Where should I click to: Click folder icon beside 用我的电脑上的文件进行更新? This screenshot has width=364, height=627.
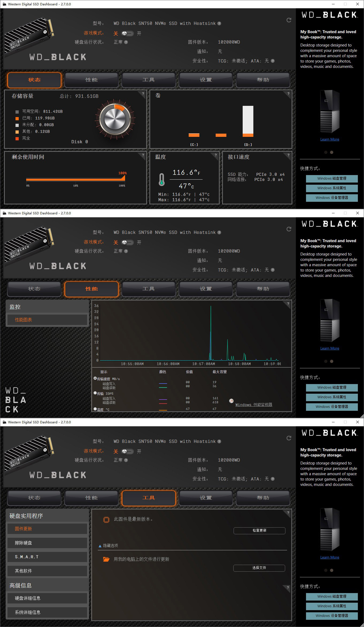coord(106,559)
